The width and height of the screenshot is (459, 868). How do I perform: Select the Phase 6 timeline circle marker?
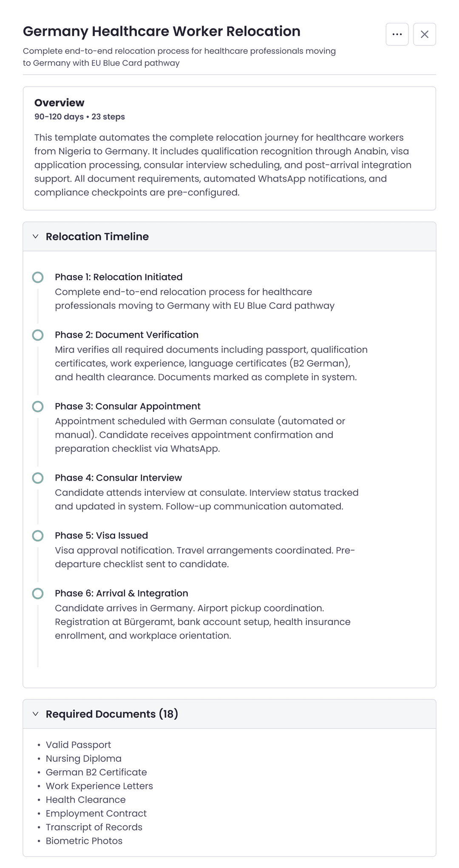click(x=38, y=593)
